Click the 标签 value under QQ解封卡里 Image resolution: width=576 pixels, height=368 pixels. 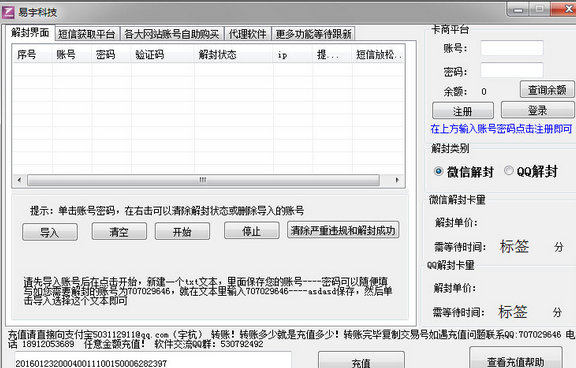(513, 312)
